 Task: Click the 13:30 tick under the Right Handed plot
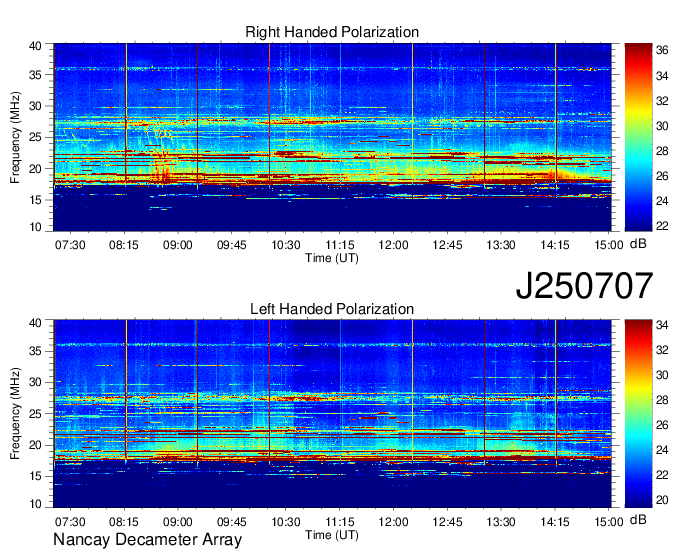[501, 245]
